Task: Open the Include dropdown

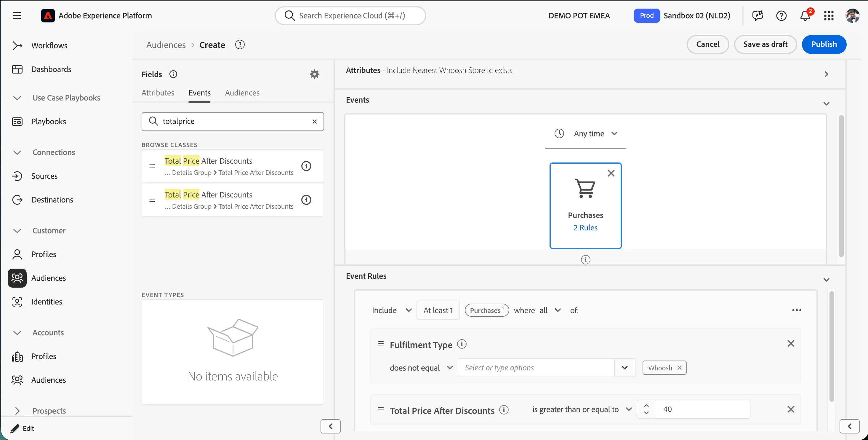Action: pos(392,310)
